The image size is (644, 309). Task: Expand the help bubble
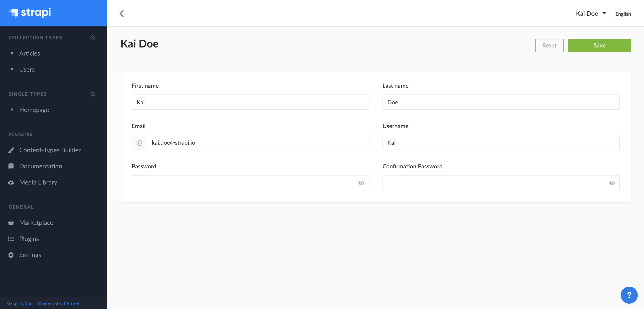point(629,295)
